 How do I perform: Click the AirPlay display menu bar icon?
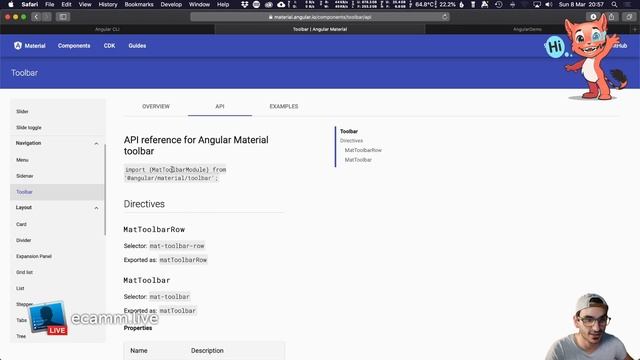(537, 4)
